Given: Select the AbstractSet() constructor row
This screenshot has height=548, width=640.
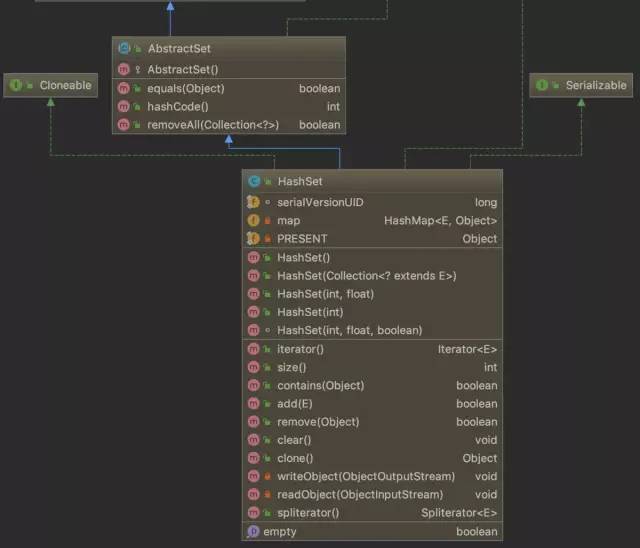Looking at the screenshot, I should click(229, 69).
